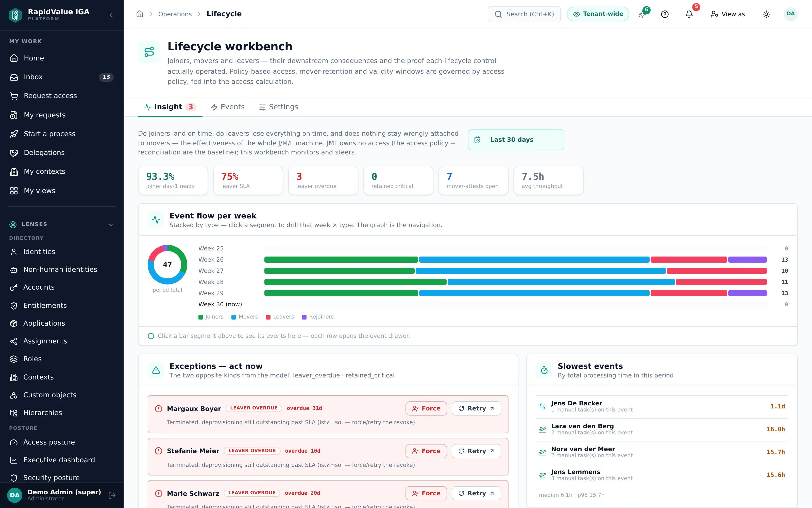The width and height of the screenshot is (812, 508).
Task: Open the Last 30 days period selector
Action: pyautogui.click(x=516, y=139)
